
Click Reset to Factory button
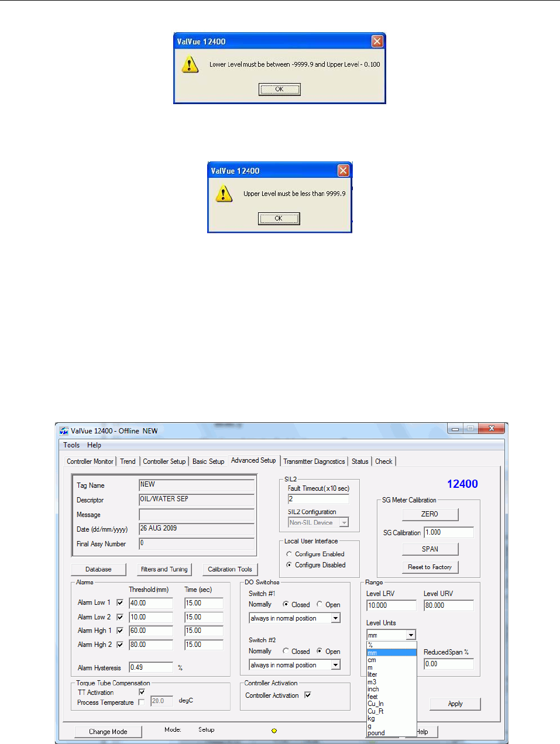click(430, 567)
